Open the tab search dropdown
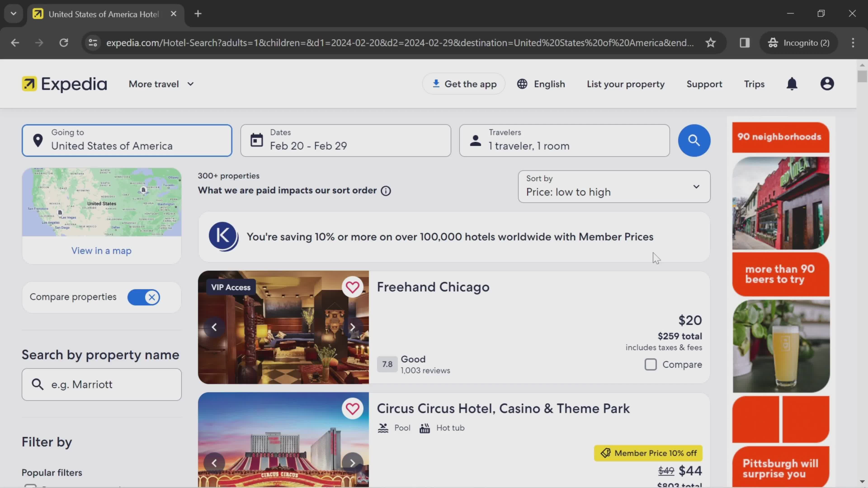868x488 pixels. [x=14, y=14]
